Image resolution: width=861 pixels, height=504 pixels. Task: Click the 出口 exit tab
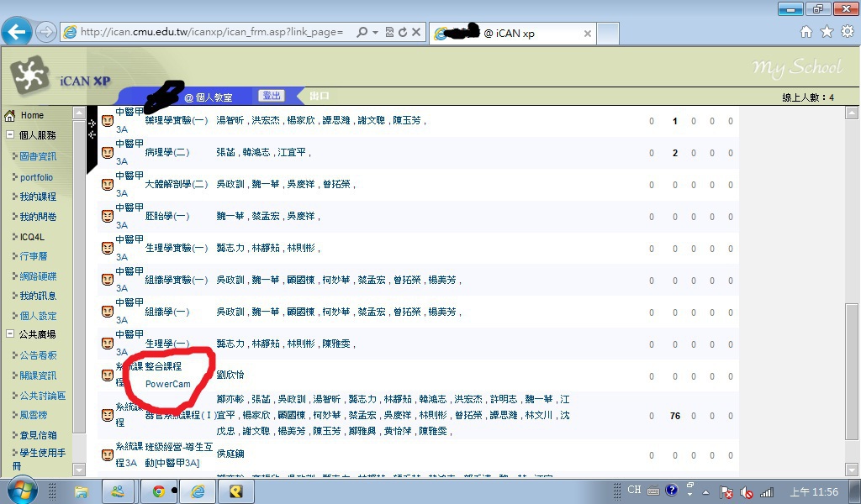319,96
